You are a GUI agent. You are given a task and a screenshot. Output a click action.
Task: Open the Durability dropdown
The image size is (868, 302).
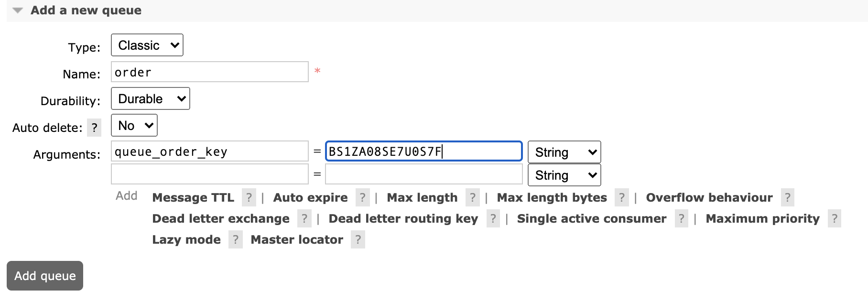151,99
